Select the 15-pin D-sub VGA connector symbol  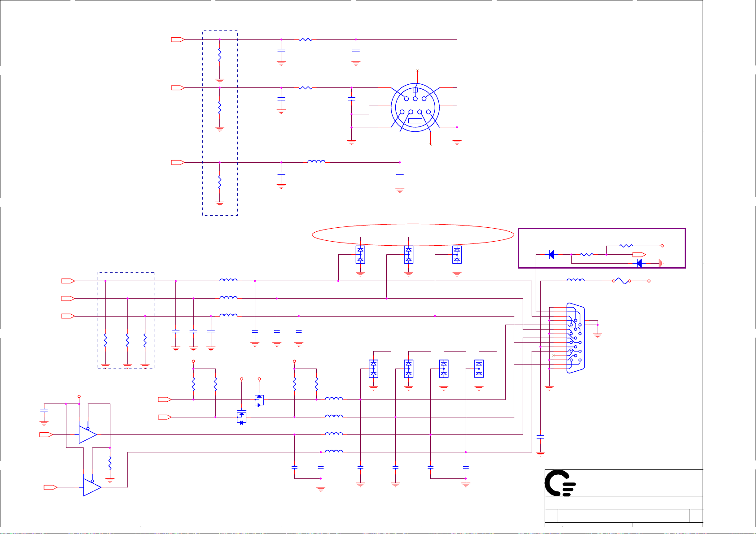point(576,338)
